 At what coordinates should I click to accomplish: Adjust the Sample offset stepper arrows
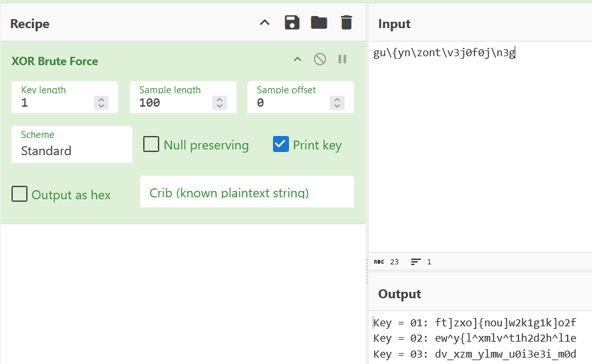337,102
